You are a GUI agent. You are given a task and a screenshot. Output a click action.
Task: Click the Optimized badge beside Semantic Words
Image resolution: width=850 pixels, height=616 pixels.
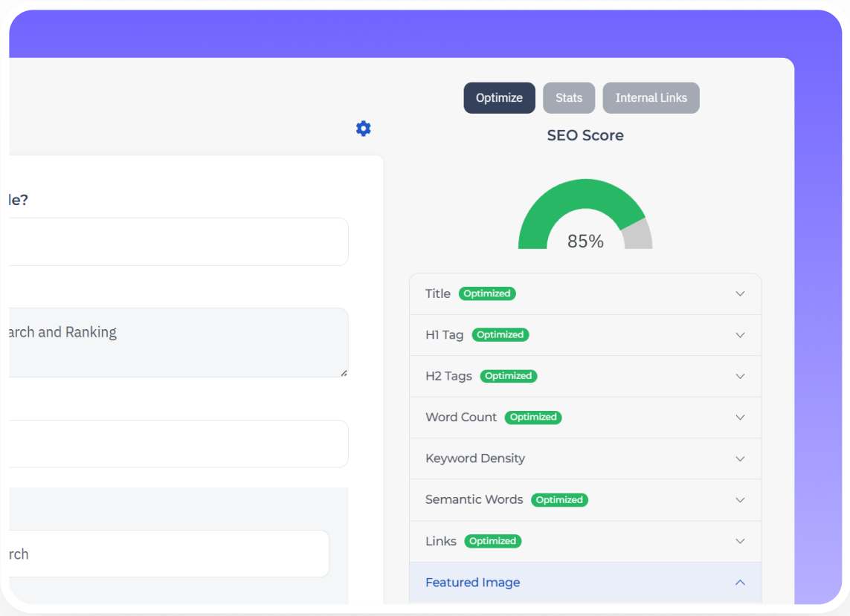[x=559, y=500]
